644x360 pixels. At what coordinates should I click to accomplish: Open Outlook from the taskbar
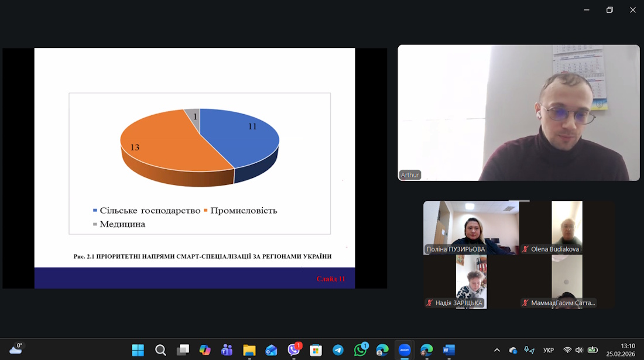pos(271,350)
